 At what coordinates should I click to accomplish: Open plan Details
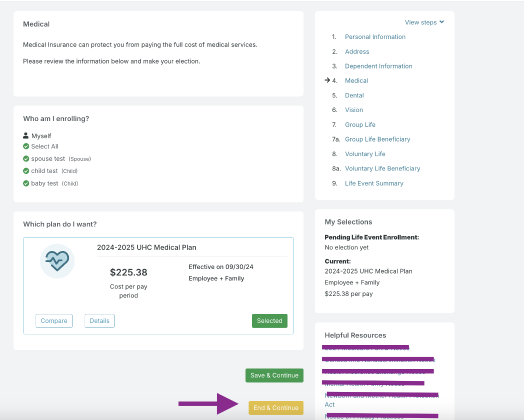[x=99, y=321]
